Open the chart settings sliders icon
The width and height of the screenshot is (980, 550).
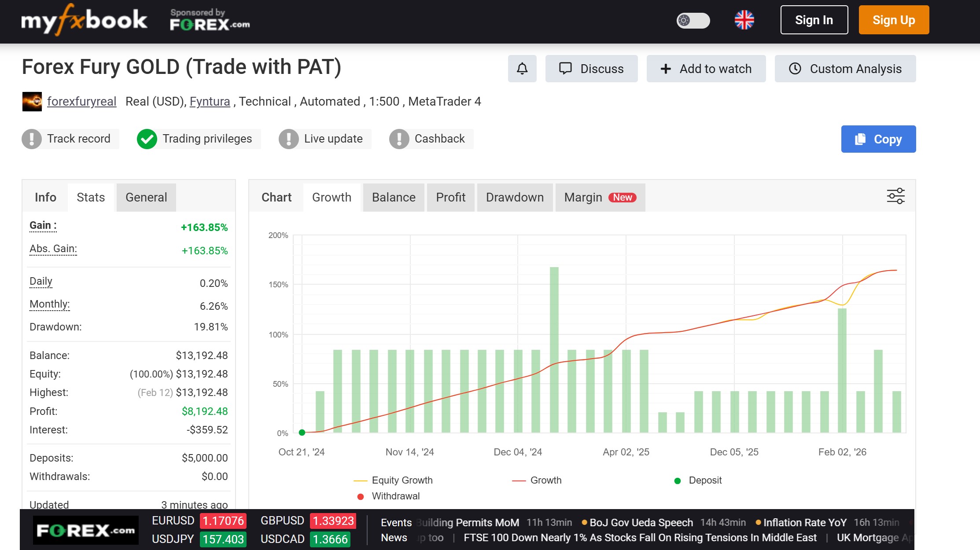click(895, 196)
